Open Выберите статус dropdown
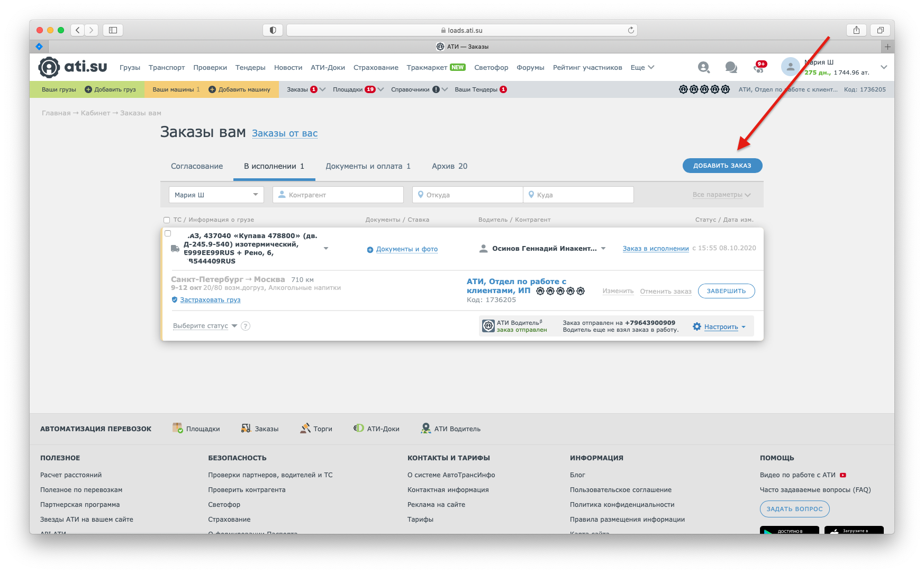The image size is (924, 573). 205,326
